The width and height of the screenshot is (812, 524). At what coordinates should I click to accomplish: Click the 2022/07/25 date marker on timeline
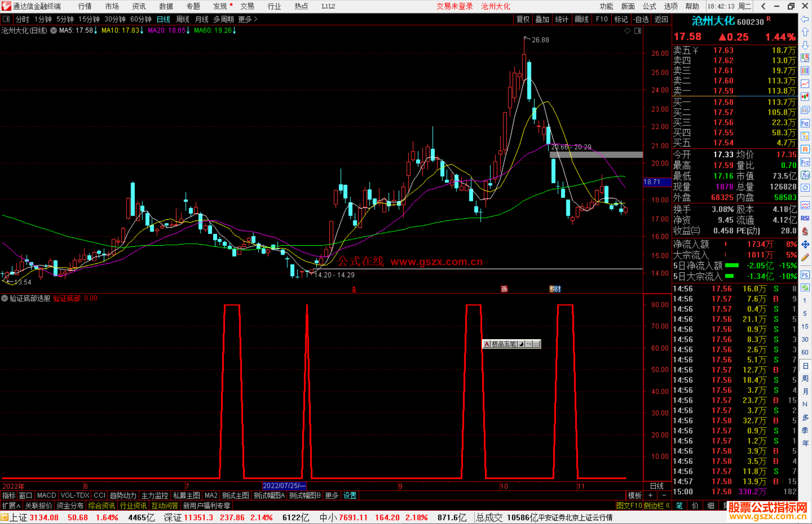[284, 486]
